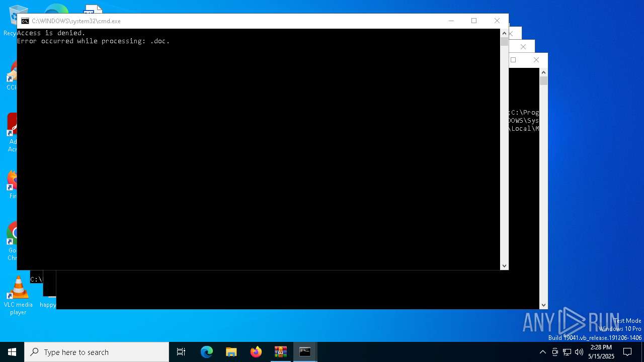Maximize the front cmd.exe window

coord(474,21)
